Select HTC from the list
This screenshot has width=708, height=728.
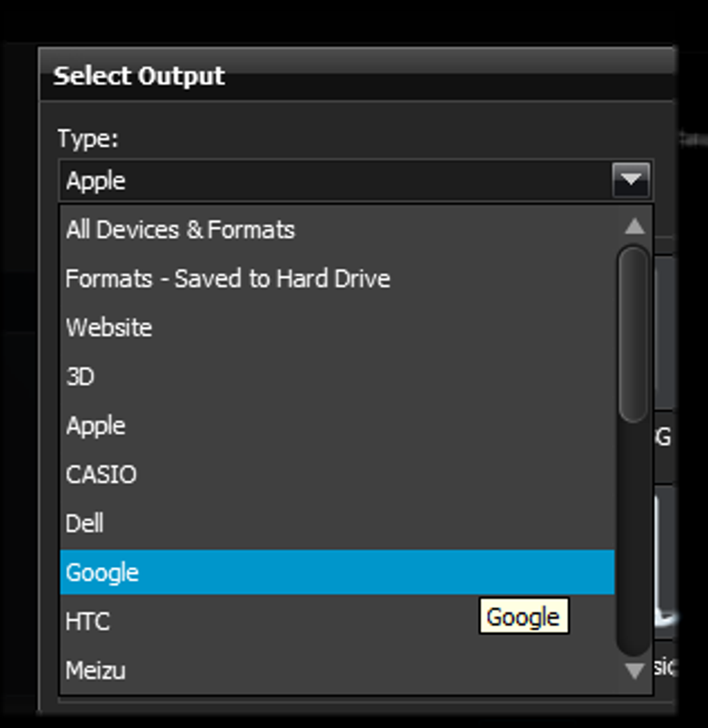pyautogui.click(x=337, y=621)
